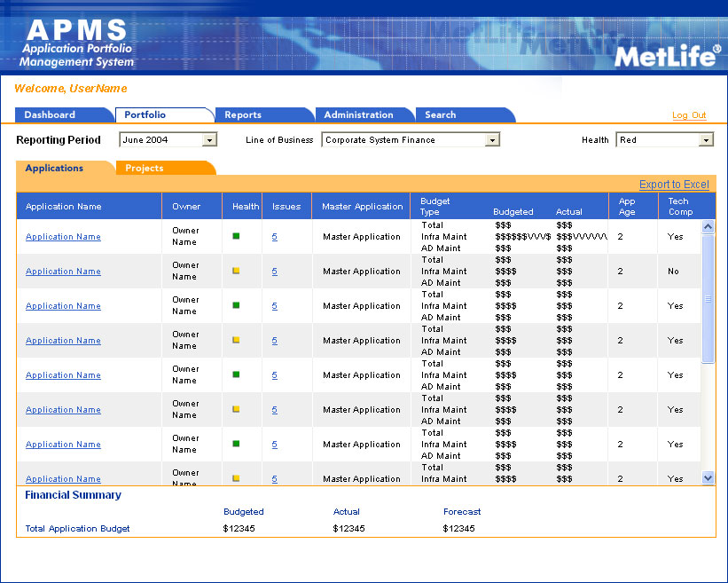Click the Master Application column header

point(362,206)
